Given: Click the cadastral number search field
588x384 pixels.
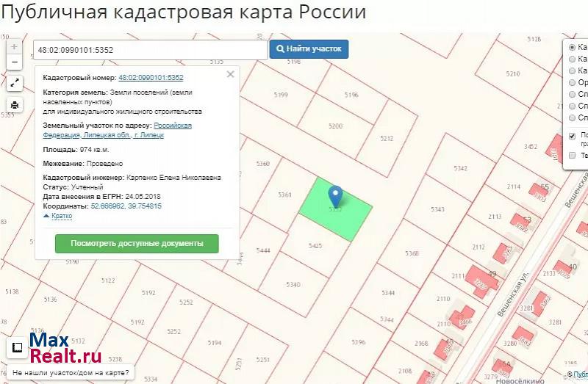Looking at the screenshot, I should tap(149, 49).
